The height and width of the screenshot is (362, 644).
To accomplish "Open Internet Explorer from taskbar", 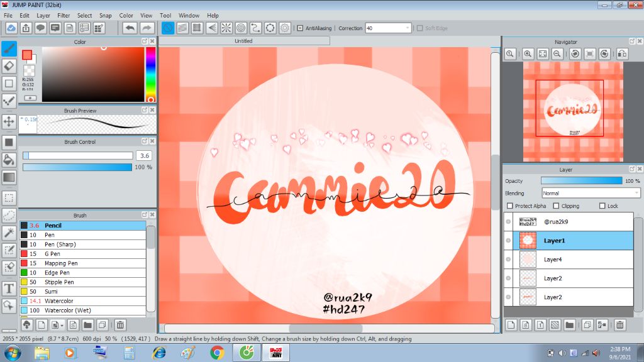I will [159, 353].
